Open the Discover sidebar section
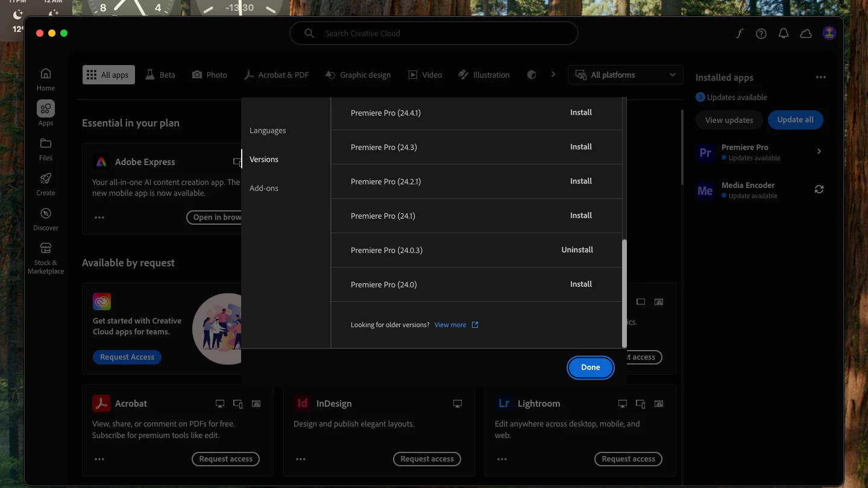Image resolution: width=868 pixels, height=488 pixels. (45, 219)
